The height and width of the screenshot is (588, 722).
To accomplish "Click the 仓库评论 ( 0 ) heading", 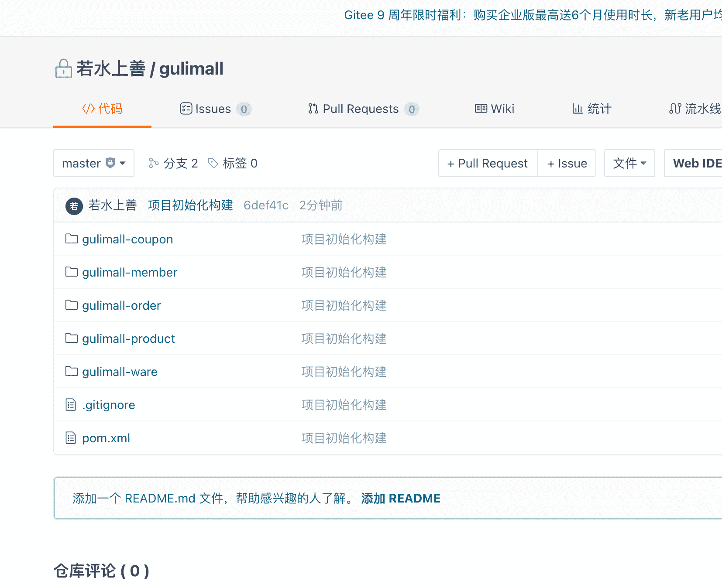I will click(101, 571).
